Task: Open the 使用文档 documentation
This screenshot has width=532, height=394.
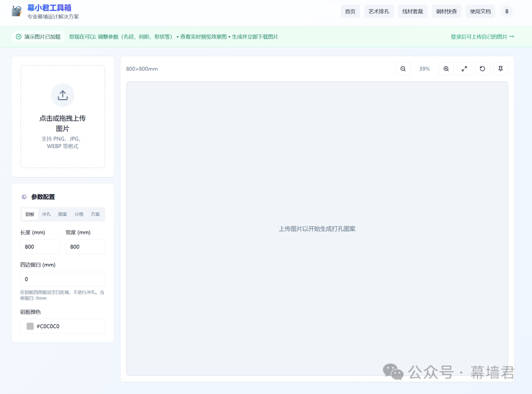Action: (480, 11)
